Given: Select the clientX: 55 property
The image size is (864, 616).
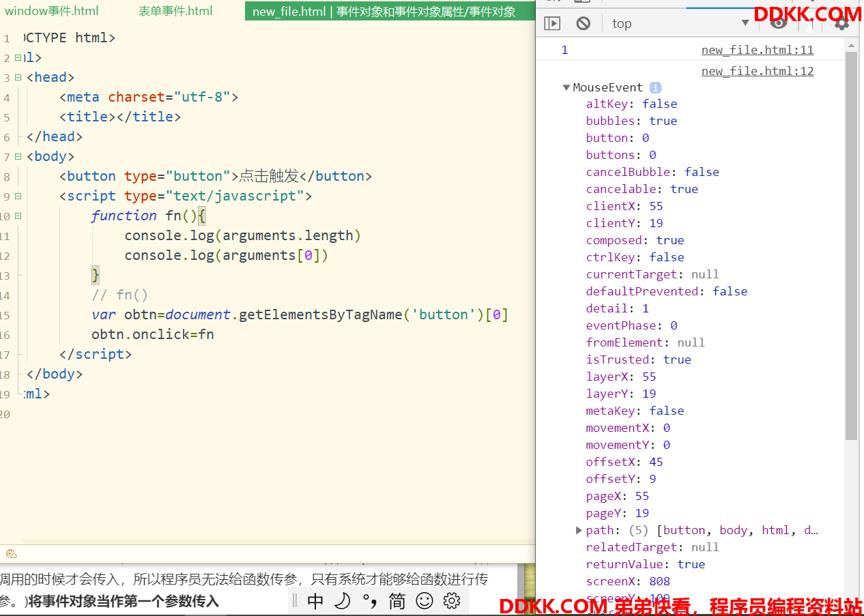Looking at the screenshot, I should [624, 206].
